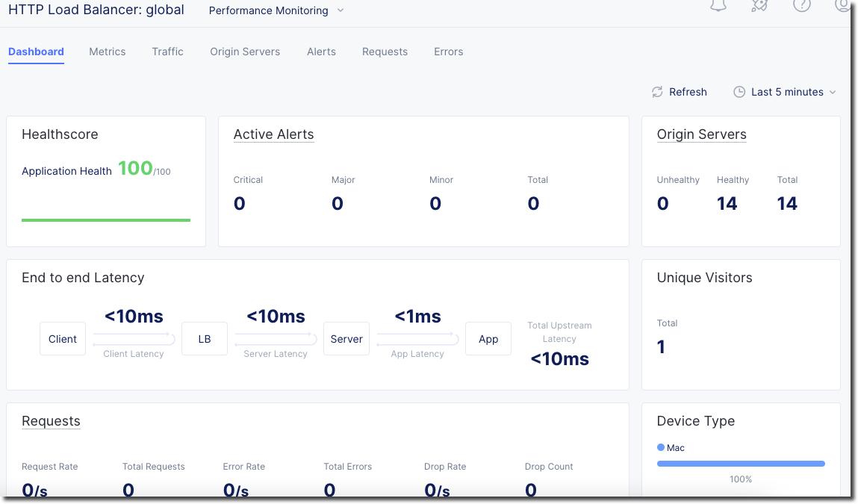Select the LB node in latency diagram

[x=205, y=339]
